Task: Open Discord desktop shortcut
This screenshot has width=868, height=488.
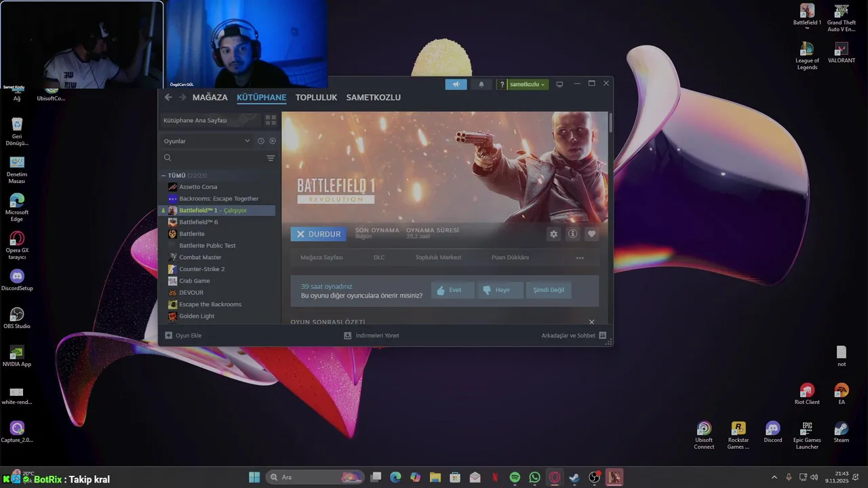Action: coord(772,432)
